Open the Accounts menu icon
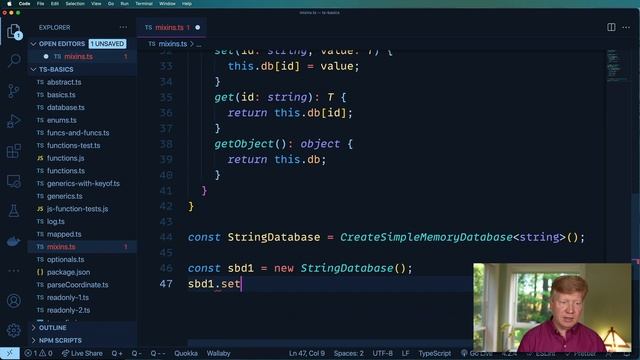This screenshot has width=640, height=360. [x=14, y=301]
